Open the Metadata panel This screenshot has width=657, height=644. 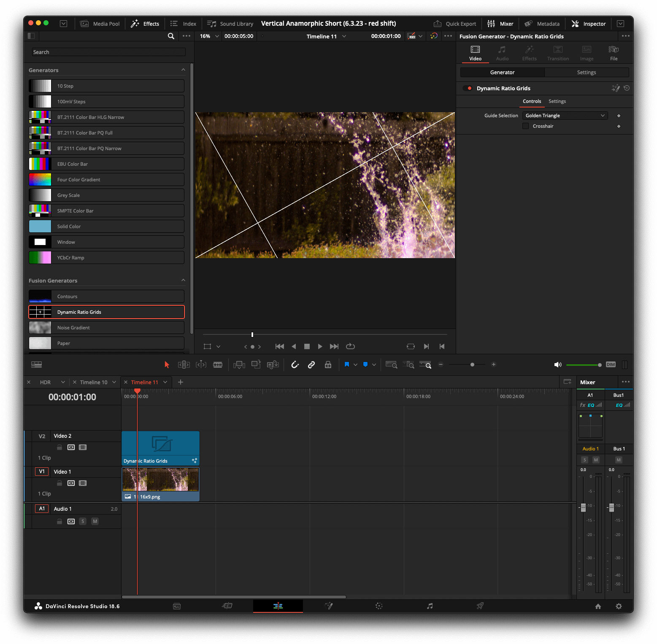click(542, 24)
